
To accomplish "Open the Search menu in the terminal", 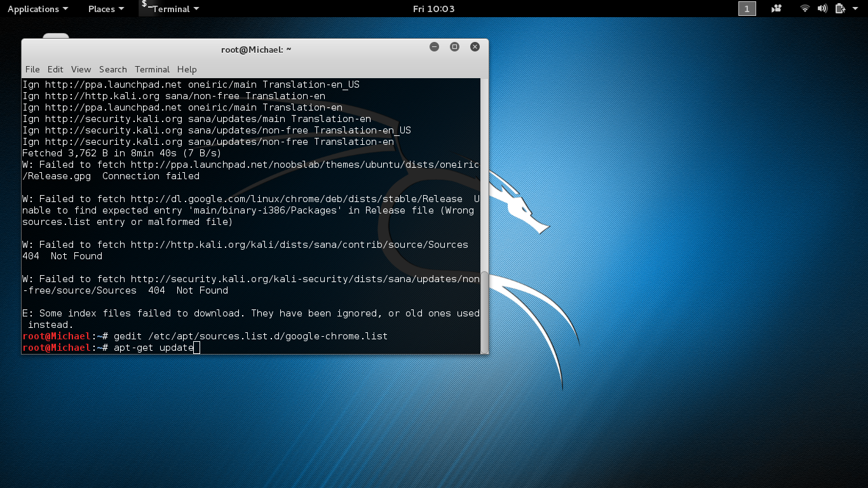I will tap(113, 69).
